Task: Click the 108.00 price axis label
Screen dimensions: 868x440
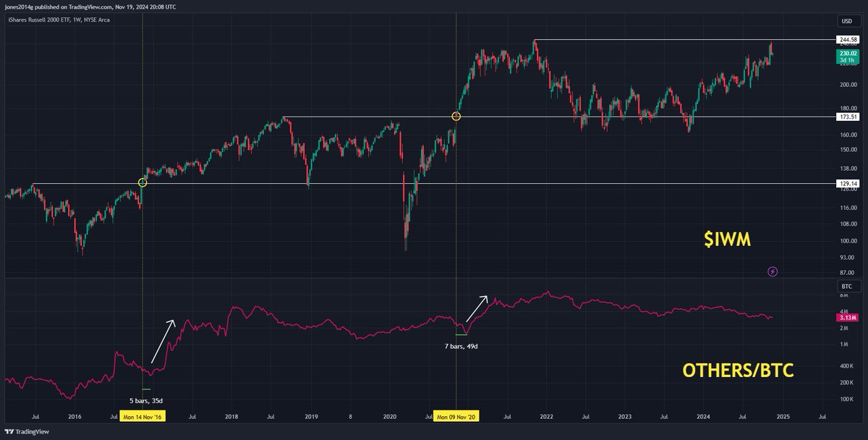Action: click(848, 224)
